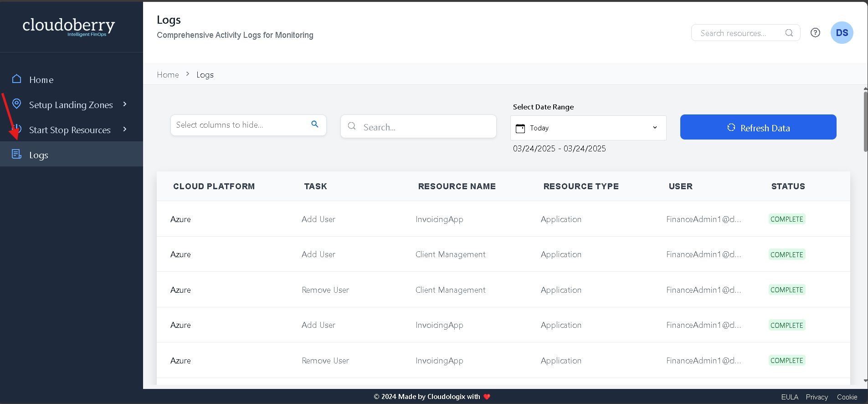Open the Today date range dropdown arrow
Screen dimensions: 868x404
click(655, 128)
